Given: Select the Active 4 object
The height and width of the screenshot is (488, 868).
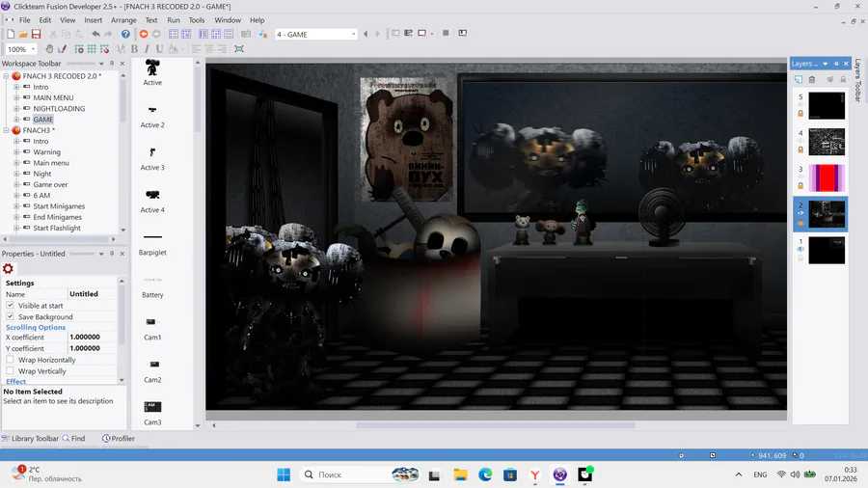Looking at the screenshot, I should point(152,202).
